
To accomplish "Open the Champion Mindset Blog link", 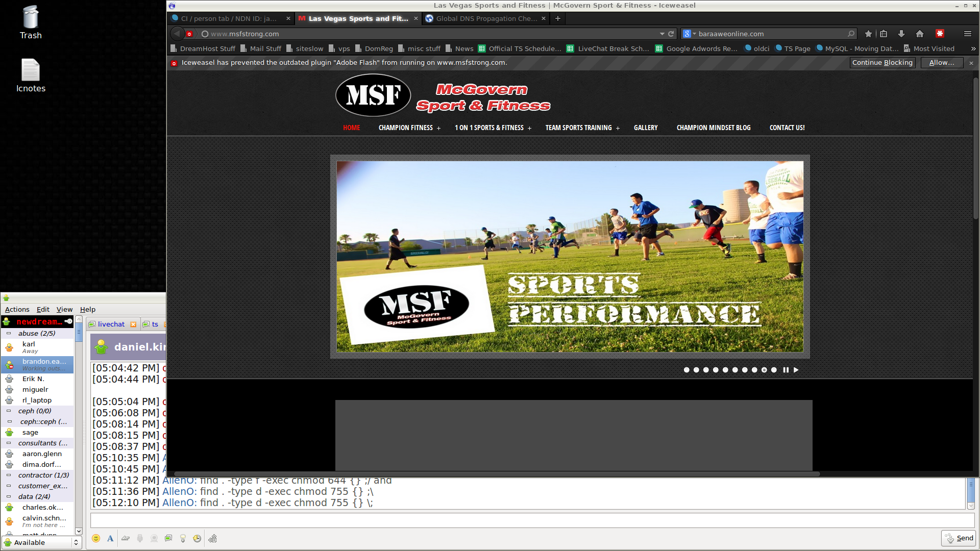I will [714, 128].
